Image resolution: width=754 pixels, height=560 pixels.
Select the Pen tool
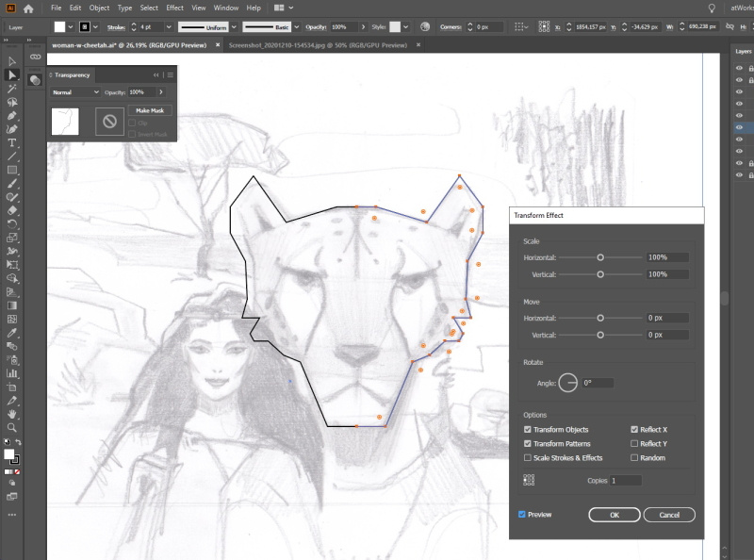pyautogui.click(x=11, y=116)
